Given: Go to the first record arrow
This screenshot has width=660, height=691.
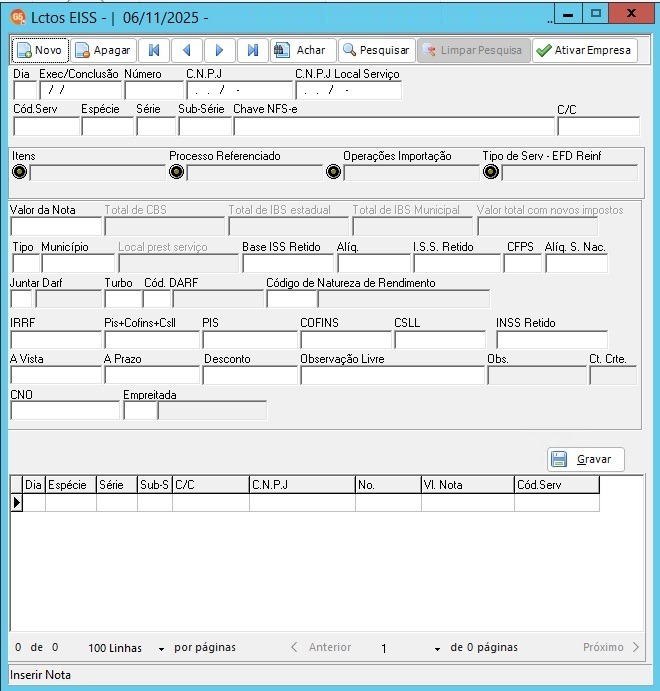Looking at the screenshot, I should [154, 50].
